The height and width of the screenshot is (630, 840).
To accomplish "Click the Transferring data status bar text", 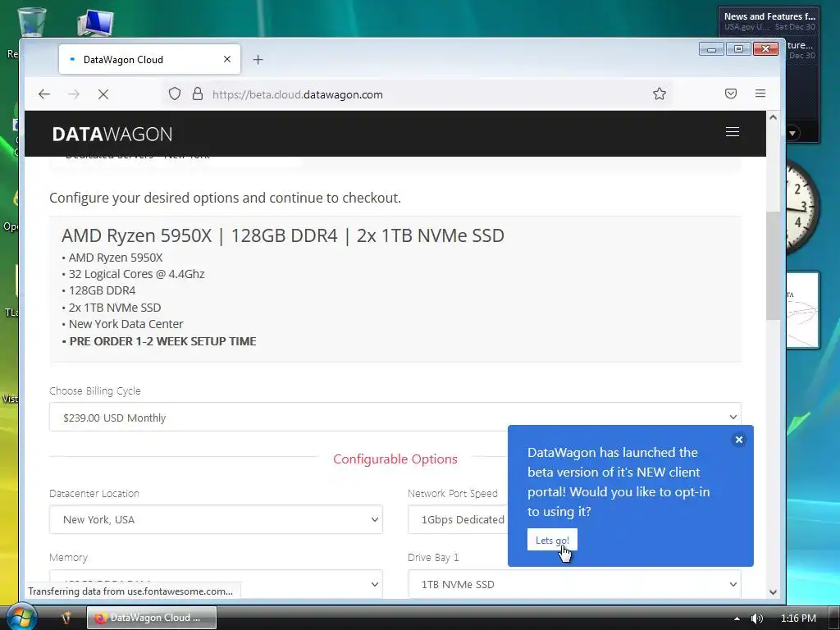I will tap(130, 591).
